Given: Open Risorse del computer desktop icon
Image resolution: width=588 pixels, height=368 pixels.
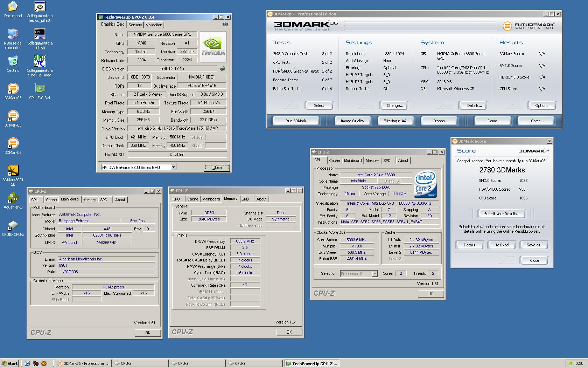Looking at the screenshot, I should coord(13,34).
